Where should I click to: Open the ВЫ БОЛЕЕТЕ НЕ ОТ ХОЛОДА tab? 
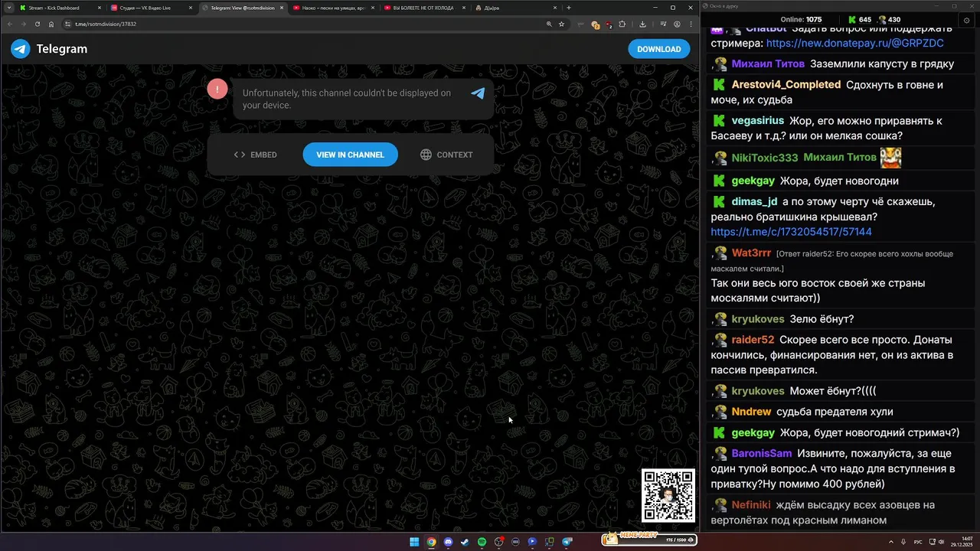click(x=423, y=8)
